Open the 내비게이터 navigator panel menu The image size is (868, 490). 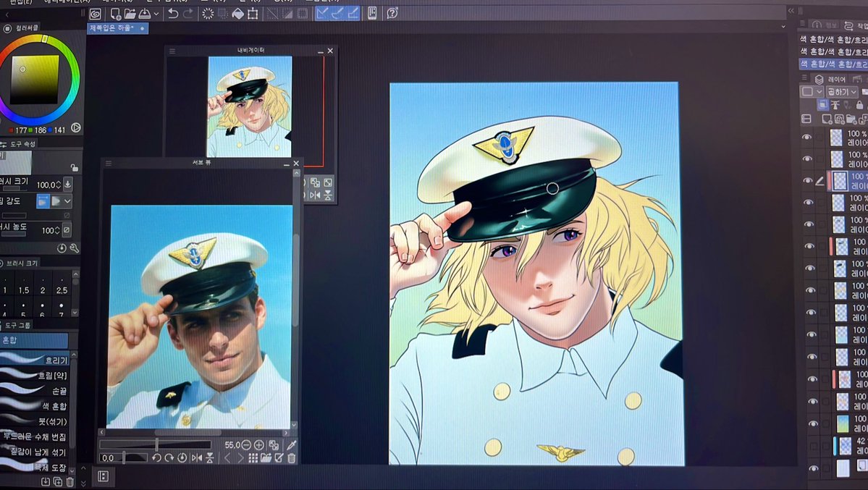click(x=172, y=51)
